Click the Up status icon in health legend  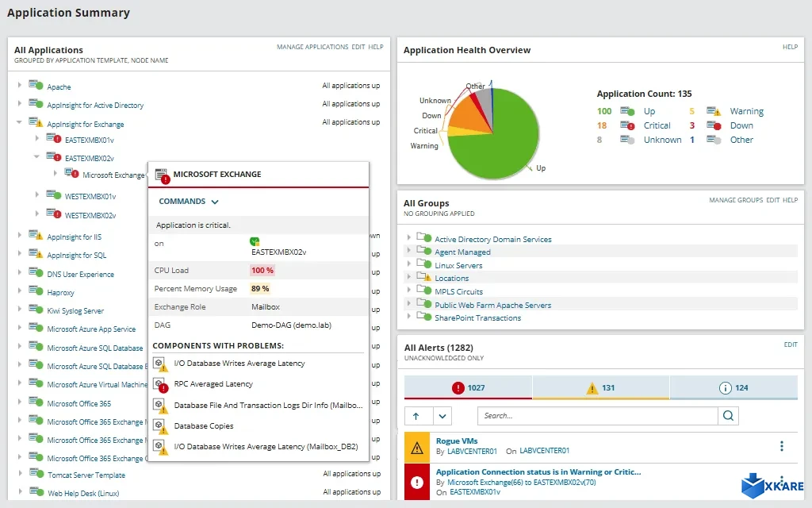pos(628,111)
